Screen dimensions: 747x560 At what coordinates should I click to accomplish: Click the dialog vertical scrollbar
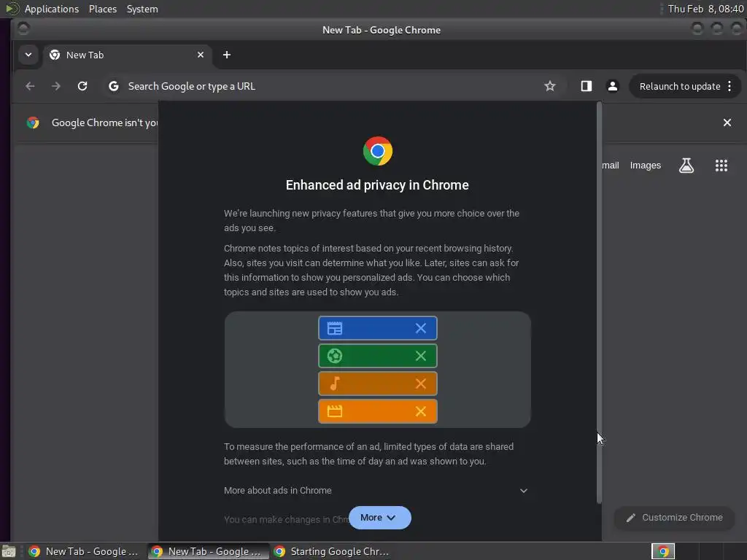coord(600,302)
